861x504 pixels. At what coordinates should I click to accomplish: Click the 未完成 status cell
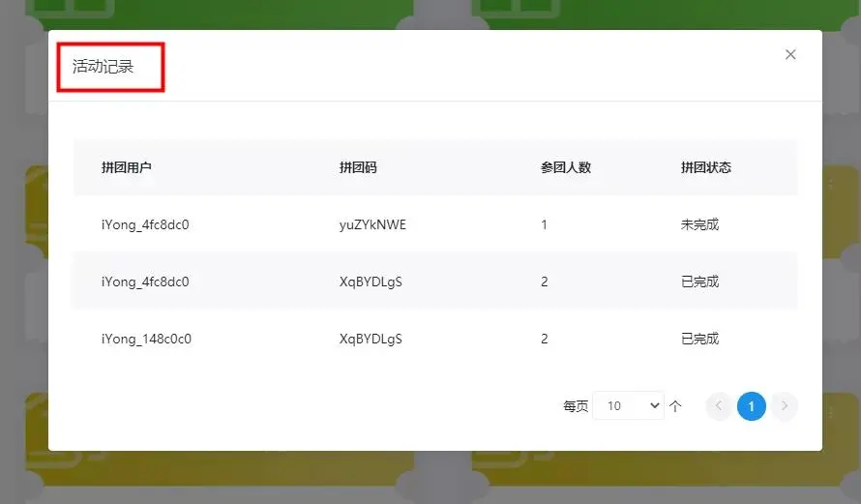699,224
